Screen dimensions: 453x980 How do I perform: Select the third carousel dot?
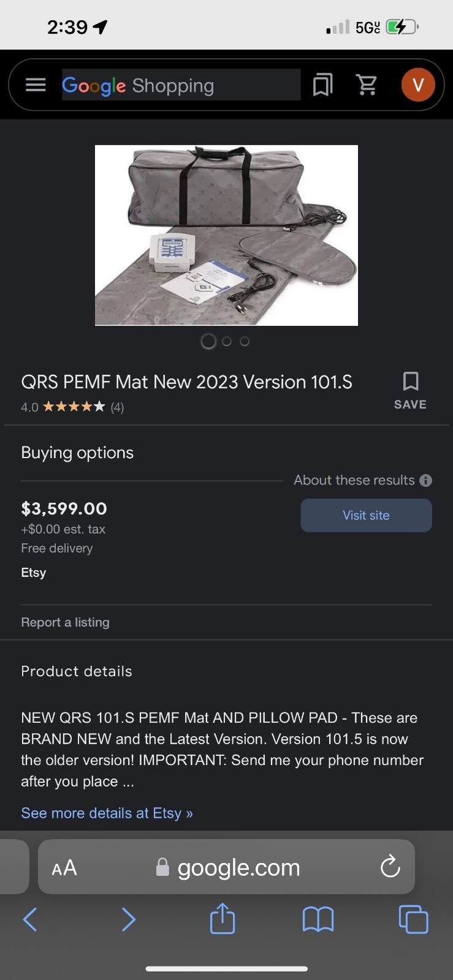pos(245,341)
